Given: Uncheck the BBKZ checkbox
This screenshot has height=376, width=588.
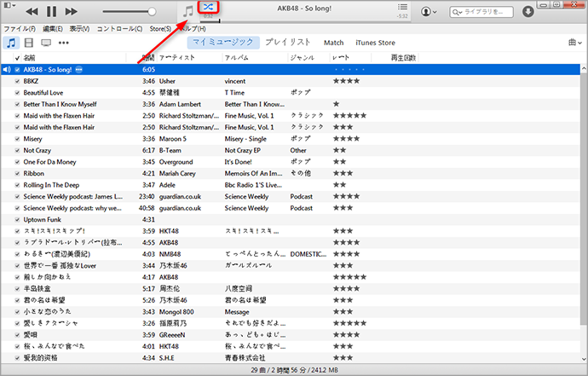Looking at the screenshot, I should tap(17, 82).
